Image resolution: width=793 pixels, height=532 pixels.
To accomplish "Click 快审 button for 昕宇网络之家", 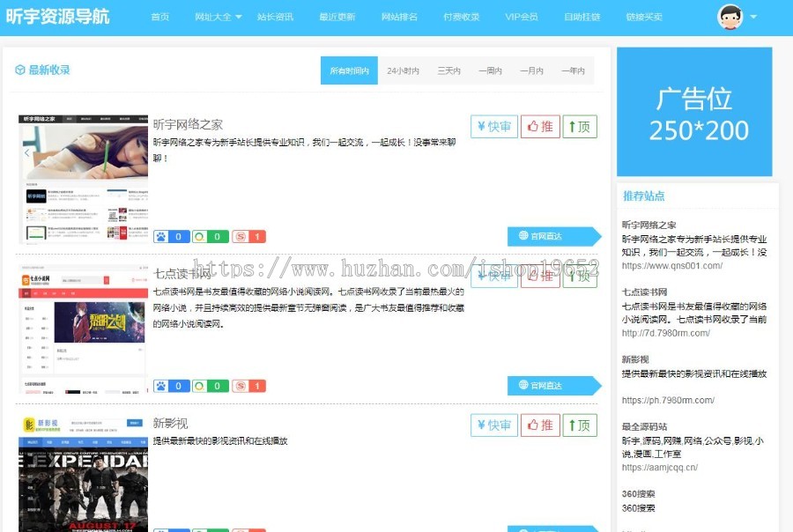I will (x=494, y=127).
